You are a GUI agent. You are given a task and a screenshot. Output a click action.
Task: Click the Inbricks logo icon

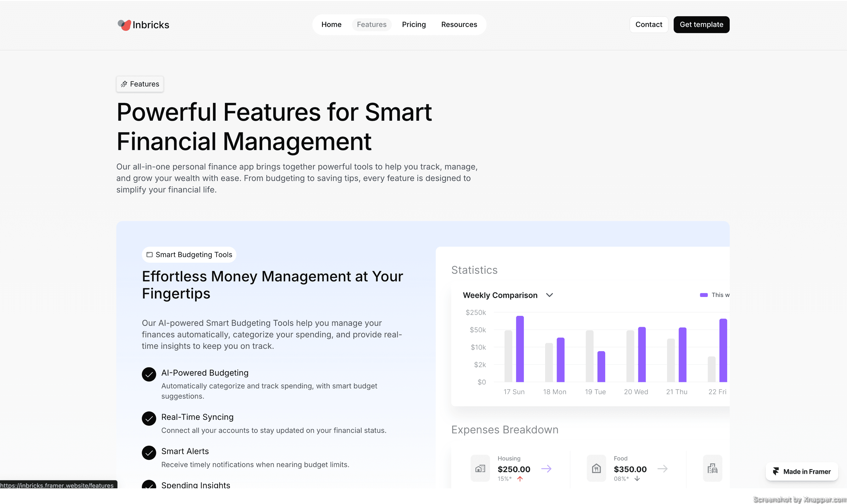pos(124,25)
